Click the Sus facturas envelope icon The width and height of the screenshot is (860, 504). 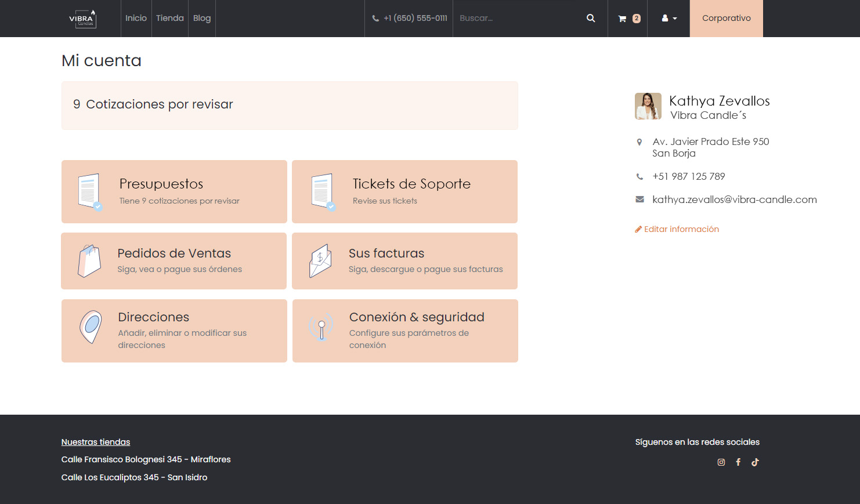click(321, 261)
